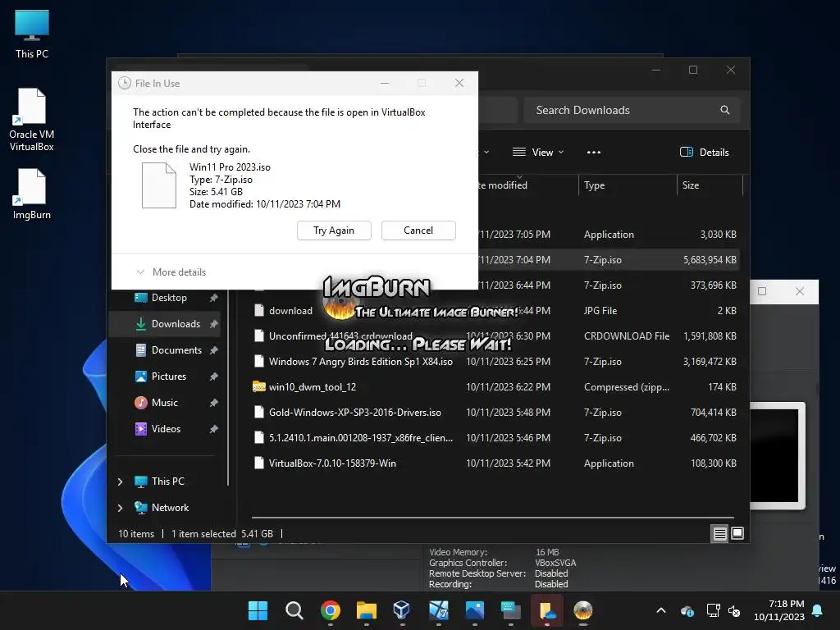Screen dimensions: 840x630
Task: Click the muted volume tray icon
Action: point(734,610)
